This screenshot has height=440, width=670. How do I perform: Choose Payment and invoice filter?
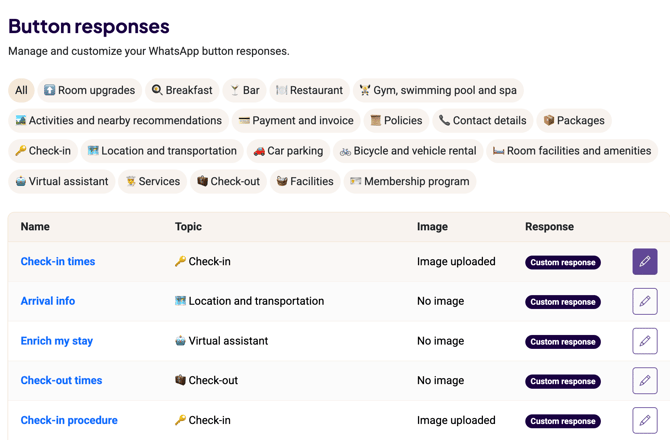[x=295, y=121]
